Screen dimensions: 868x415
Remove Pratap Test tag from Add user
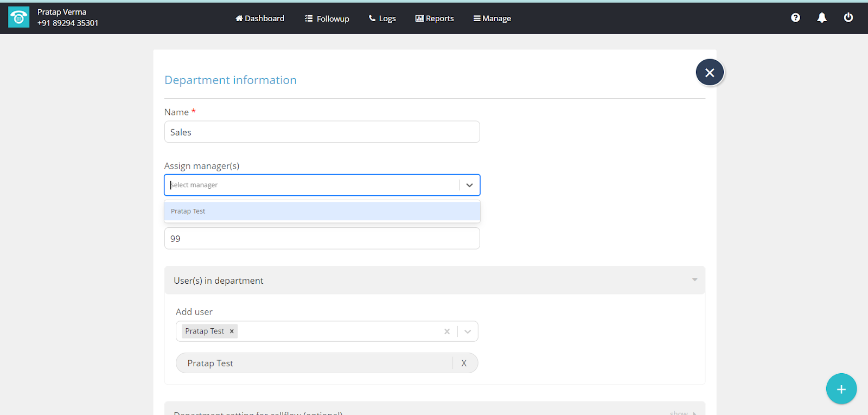[x=232, y=331]
